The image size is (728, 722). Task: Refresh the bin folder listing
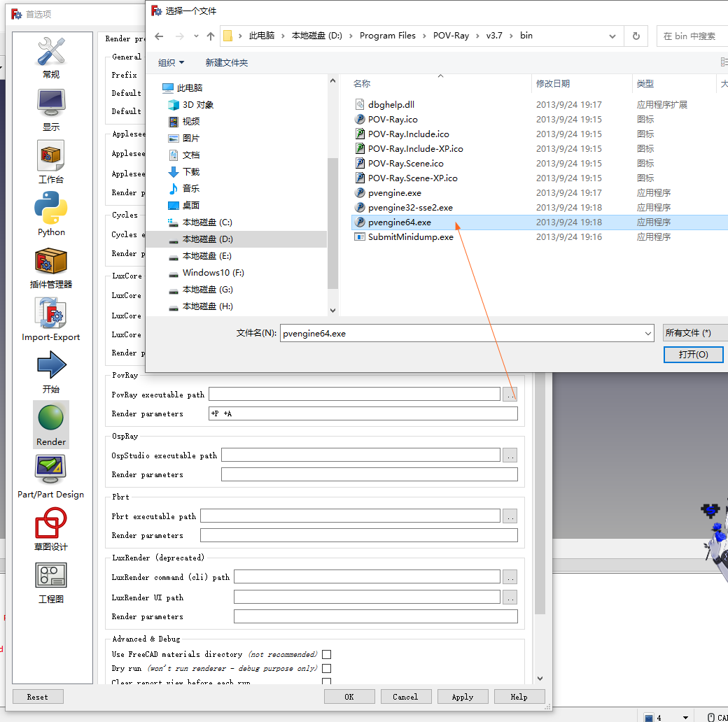coord(636,36)
